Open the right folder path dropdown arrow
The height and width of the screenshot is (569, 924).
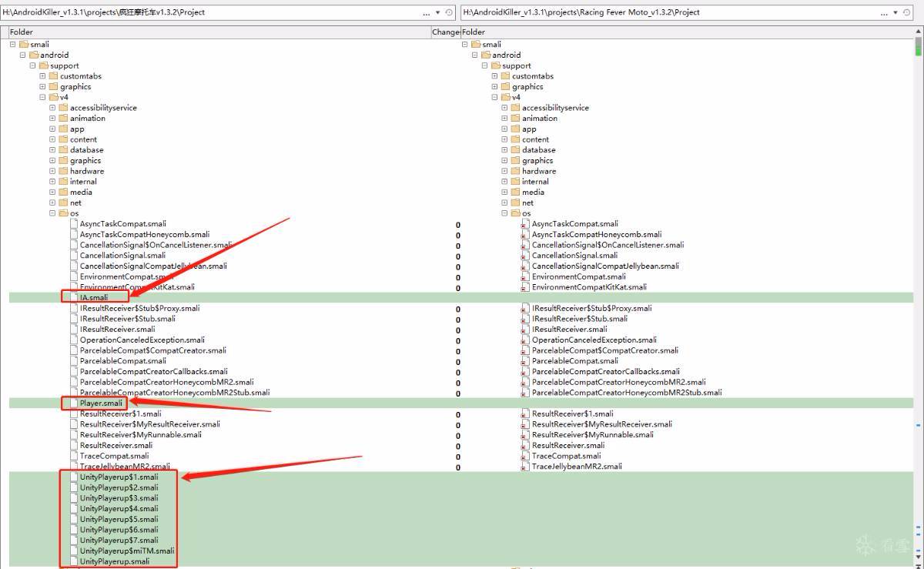[x=896, y=12]
